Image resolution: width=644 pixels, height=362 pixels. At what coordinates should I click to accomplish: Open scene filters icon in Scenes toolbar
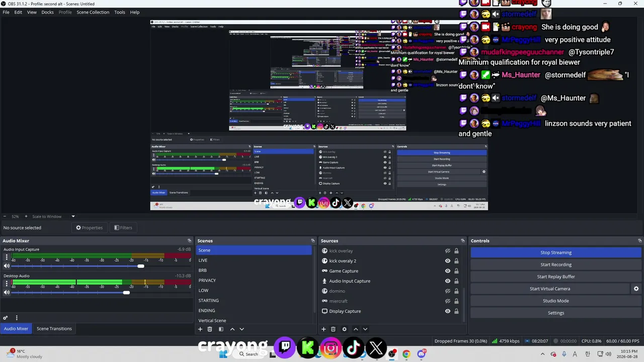221,329
